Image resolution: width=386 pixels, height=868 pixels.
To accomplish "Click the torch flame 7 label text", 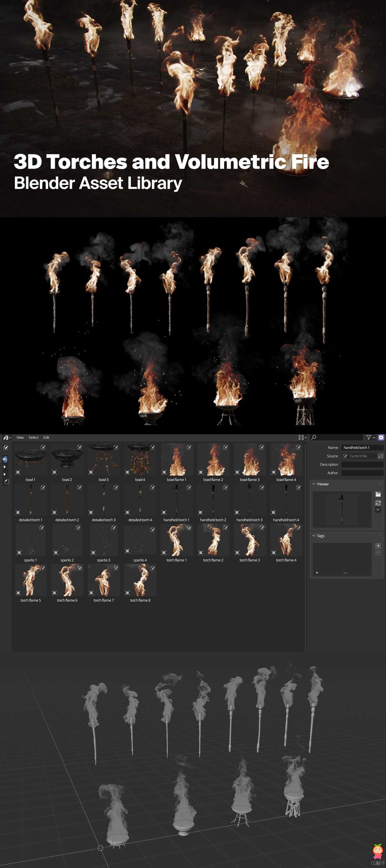I will [x=103, y=600].
